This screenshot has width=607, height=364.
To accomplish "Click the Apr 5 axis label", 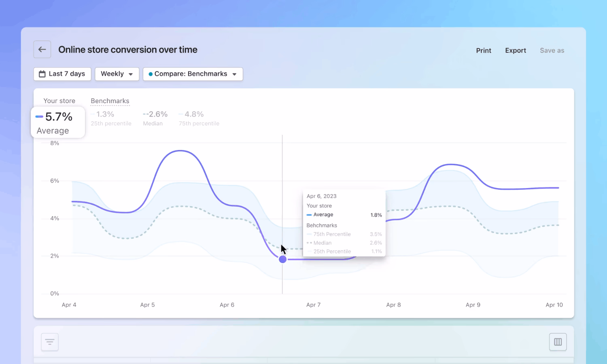I will [148, 305].
